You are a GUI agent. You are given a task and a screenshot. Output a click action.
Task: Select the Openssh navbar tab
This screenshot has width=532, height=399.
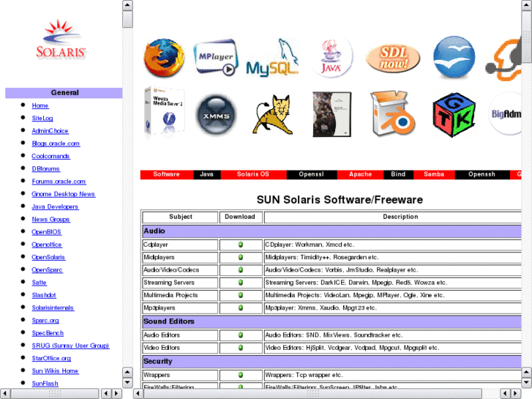pos(482,174)
